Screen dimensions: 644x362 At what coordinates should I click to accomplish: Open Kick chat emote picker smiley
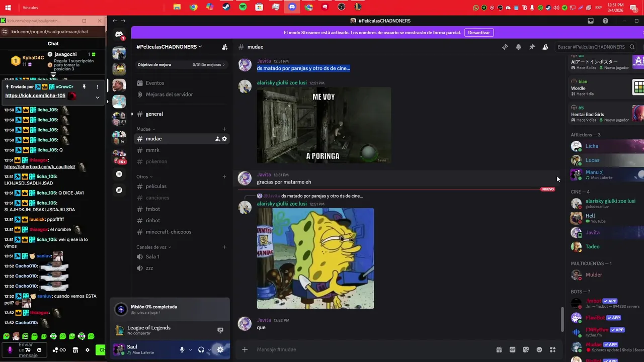pyautogui.click(x=39, y=350)
